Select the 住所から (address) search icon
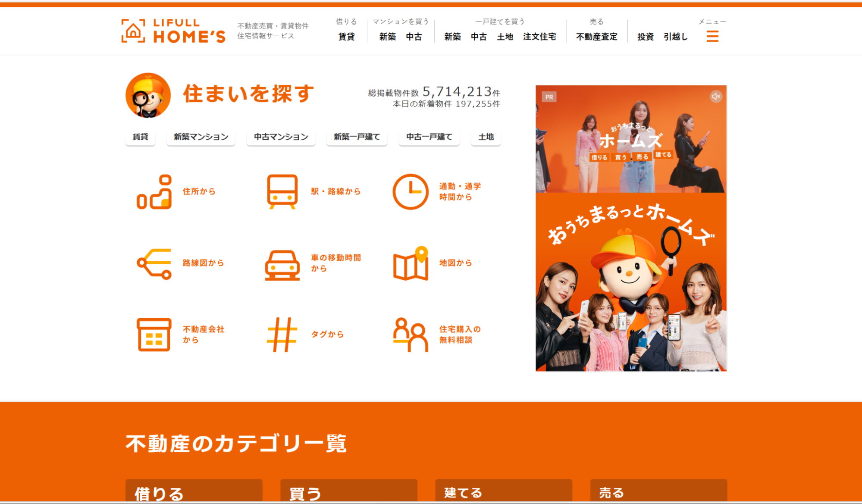The image size is (862, 504). click(x=155, y=191)
